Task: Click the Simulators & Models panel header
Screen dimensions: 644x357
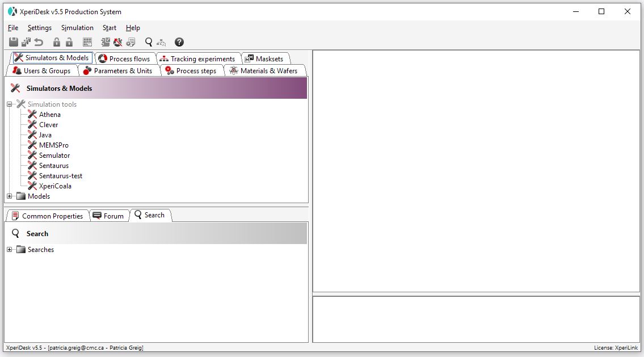Action: pos(156,88)
